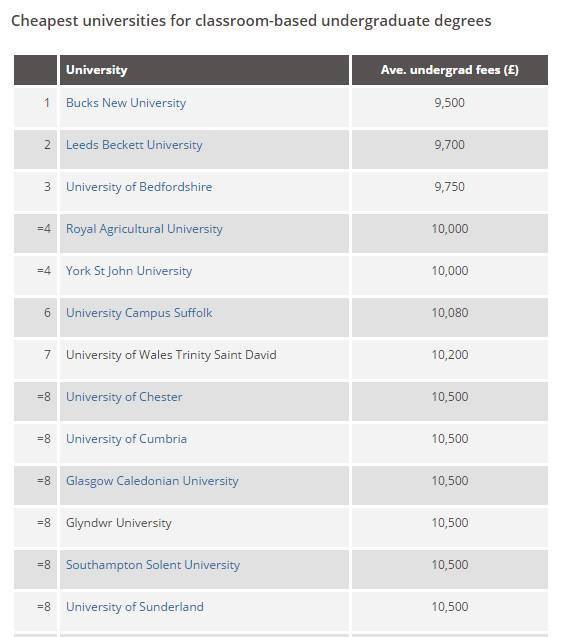
Task: Open the York St John University link
Action: tap(129, 271)
